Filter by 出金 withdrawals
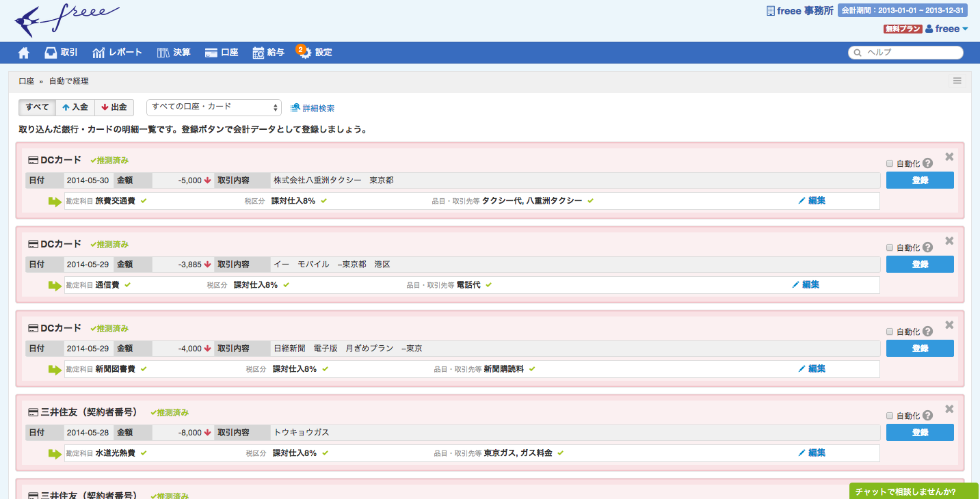The height and width of the screenshot is (499, 980). click(114, 107)
